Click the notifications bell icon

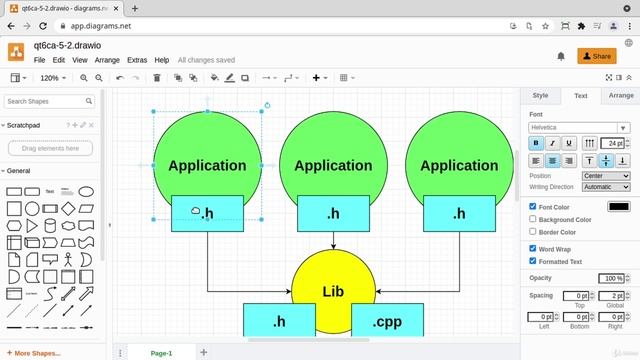(x=561, y=56)
